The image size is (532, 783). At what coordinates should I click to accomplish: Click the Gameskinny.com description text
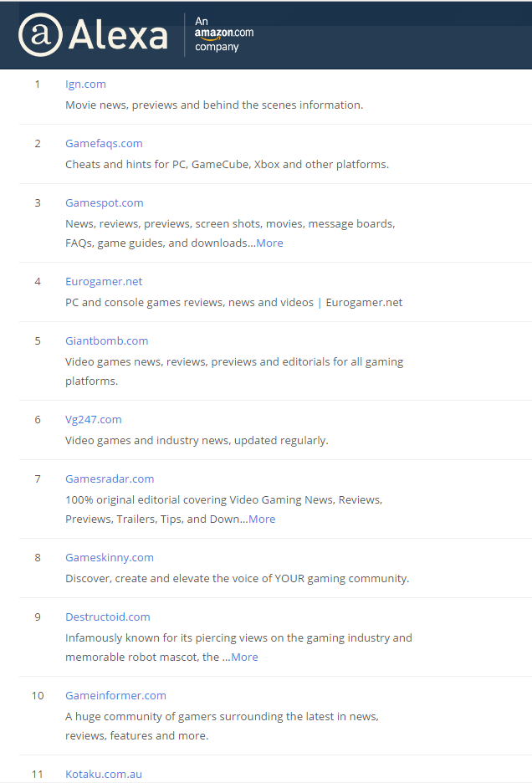pyautogui.click(x=237, y=578)
